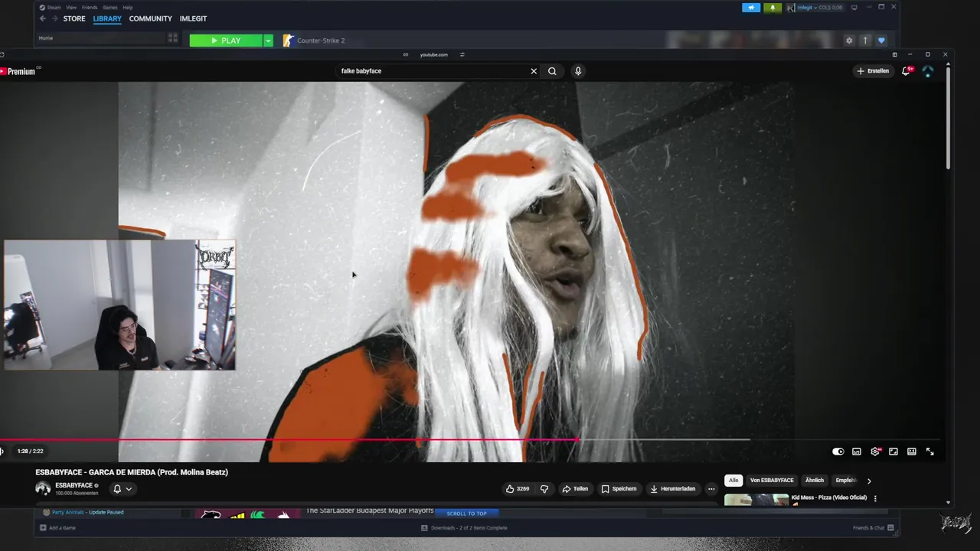Open video player settings gear
Image resolution: width=980 pixels, height=551 pixels.
coord(875,452)
